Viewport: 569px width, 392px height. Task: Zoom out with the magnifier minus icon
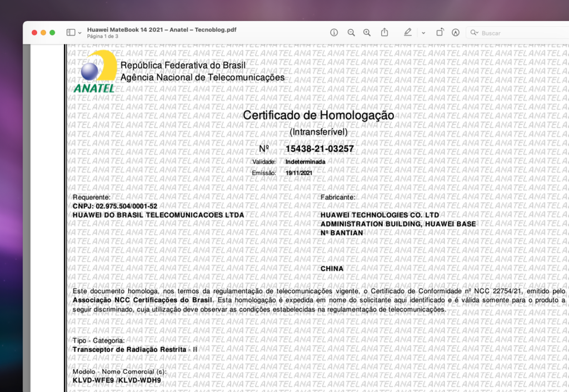(x=351, y=33)
